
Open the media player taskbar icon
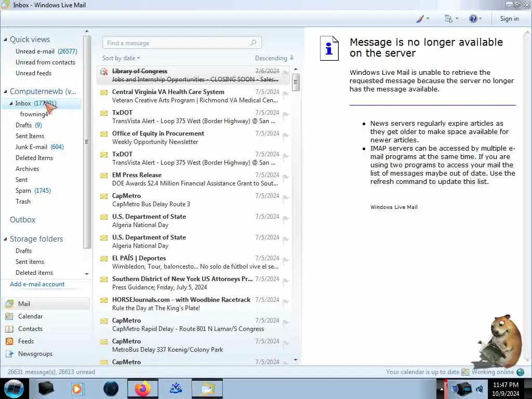pos(78,389)
